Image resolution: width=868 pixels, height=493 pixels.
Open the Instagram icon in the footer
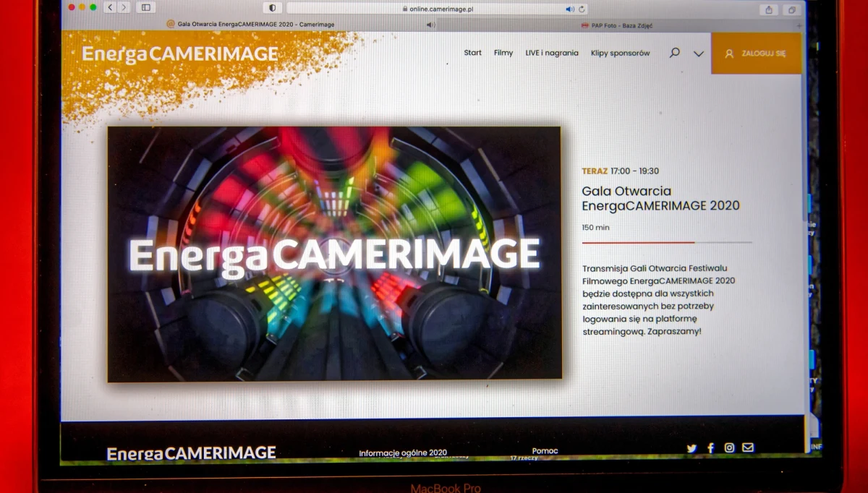729,448
